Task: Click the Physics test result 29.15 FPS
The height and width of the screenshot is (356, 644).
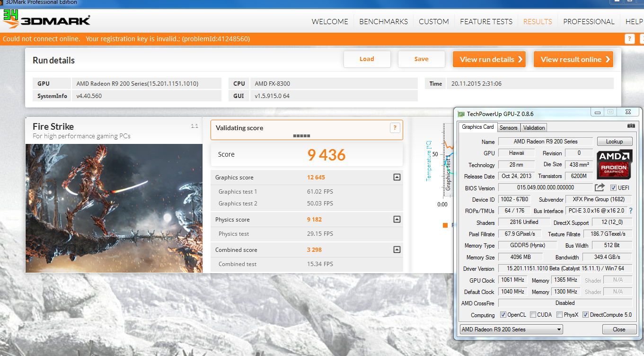Action: click(x=320, y=234)
